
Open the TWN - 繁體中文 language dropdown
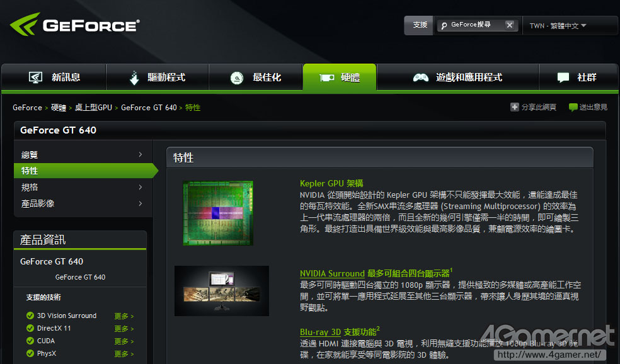pyautogui.click(x=558, y=26)
